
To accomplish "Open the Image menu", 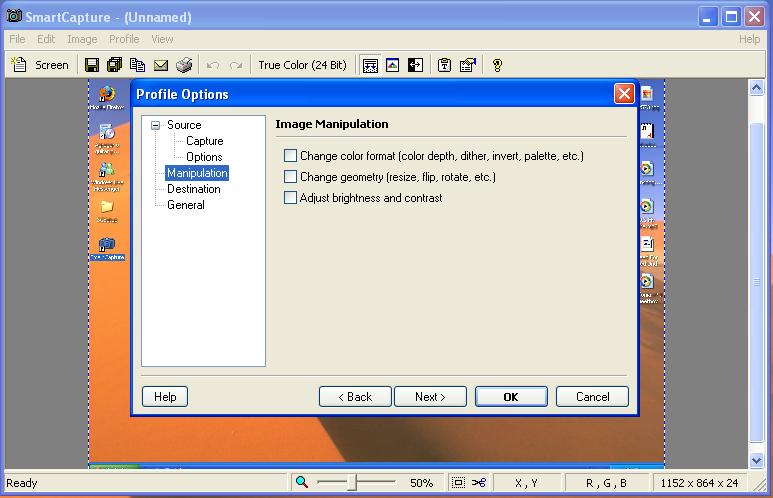I will pyautogui.click(x=82, y=39).
